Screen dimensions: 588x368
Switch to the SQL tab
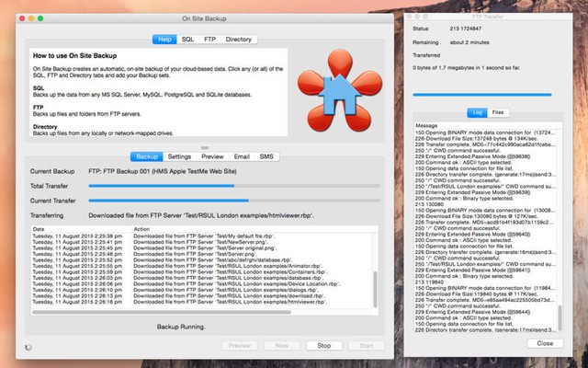(187, 40)
